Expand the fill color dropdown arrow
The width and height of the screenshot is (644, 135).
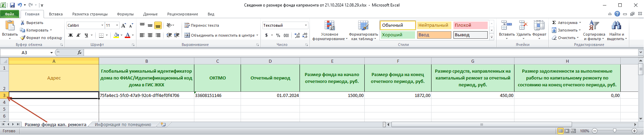(x=122, y=35)
